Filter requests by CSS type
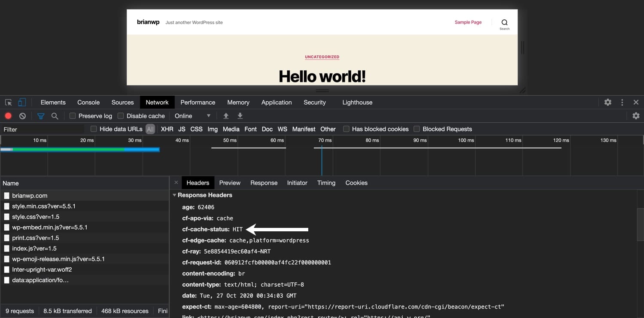This screenshot has height=318, width=644. pos(196,129)
